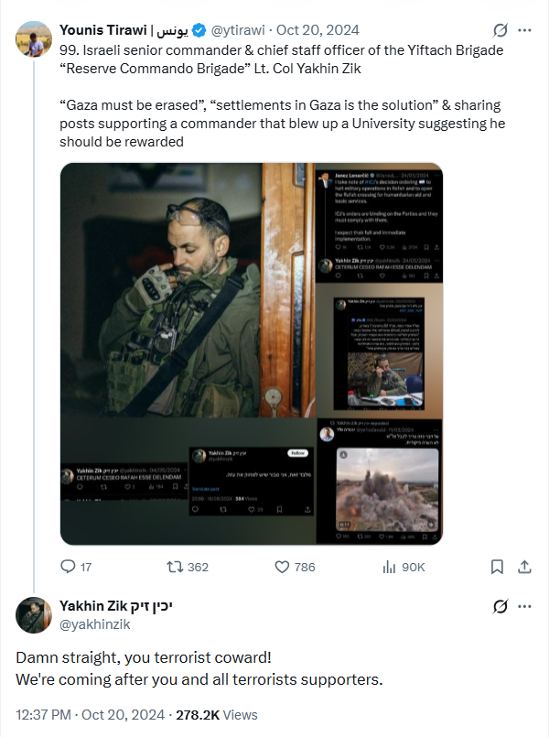Screen dimensions: 560x737
Task: Open the attached collage image in the post
Action: coord(251,354)
